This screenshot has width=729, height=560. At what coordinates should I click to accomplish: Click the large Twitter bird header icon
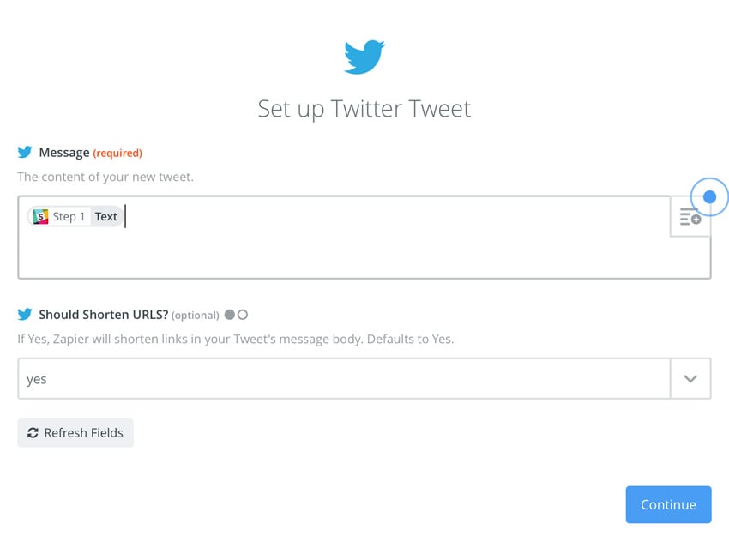pyautogui.click(x=364, y=55)
